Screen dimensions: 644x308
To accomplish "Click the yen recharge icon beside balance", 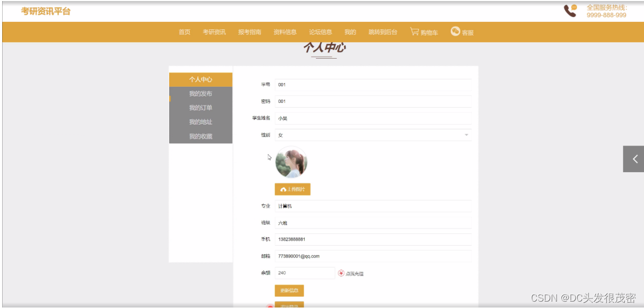I will click(341, 273).
